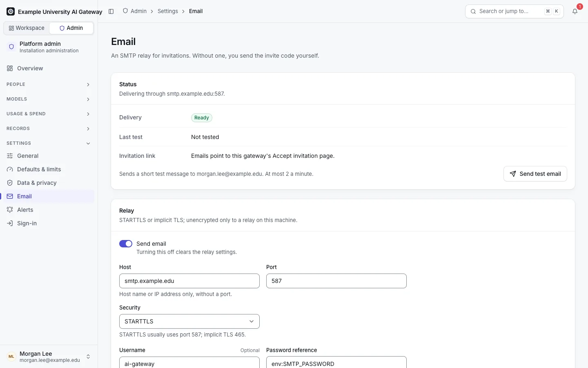Focus the Password reference field
The image size is (588, 368).
[x=336, y=362]
